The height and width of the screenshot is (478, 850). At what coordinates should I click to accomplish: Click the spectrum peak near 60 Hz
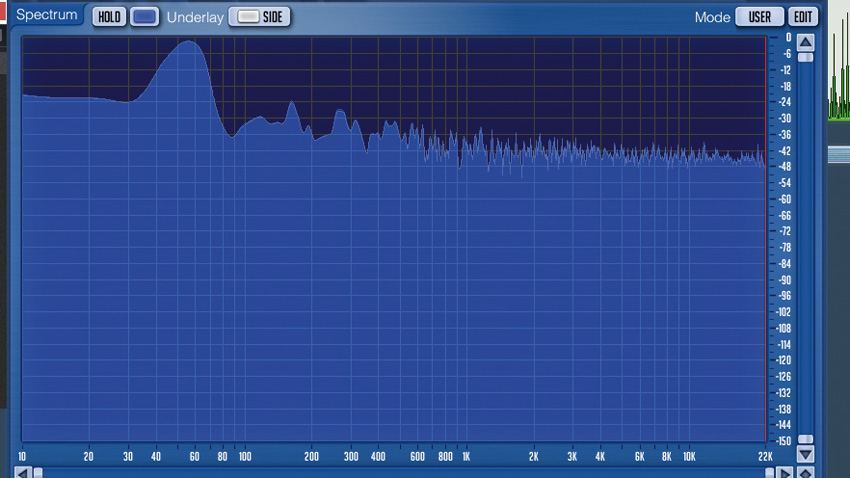point(189,42)
